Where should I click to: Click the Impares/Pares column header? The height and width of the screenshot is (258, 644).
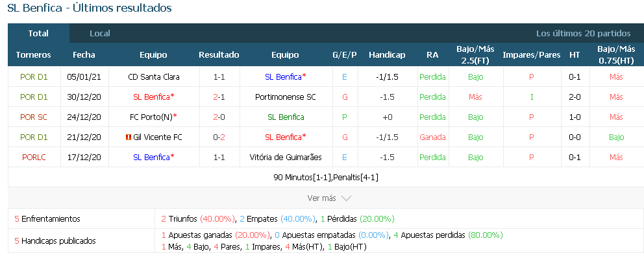[x=532, y=55]
